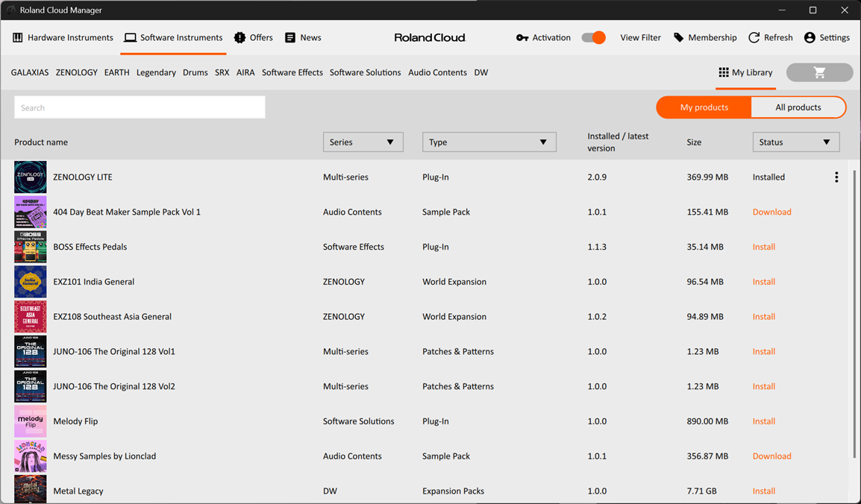Open the Status dropdown filter
The height and width of the screenshot is (504, 861).
[x=795, y=142]
